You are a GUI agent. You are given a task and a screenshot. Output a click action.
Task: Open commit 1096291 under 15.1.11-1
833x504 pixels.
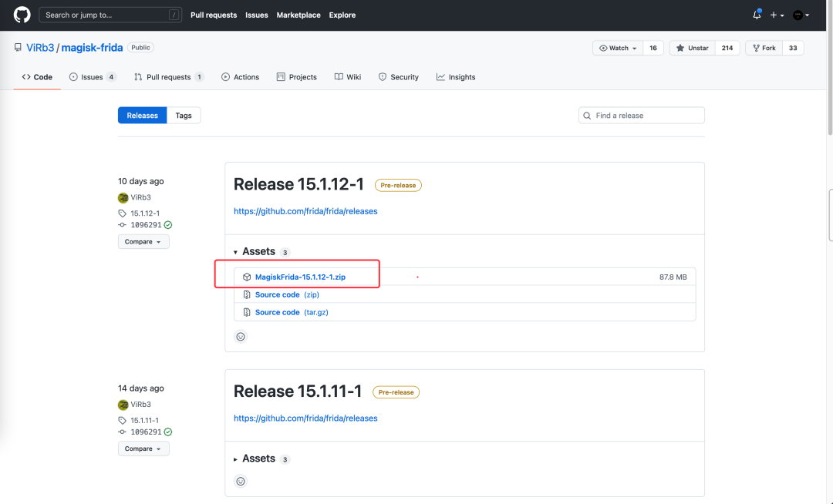point(146,432)
